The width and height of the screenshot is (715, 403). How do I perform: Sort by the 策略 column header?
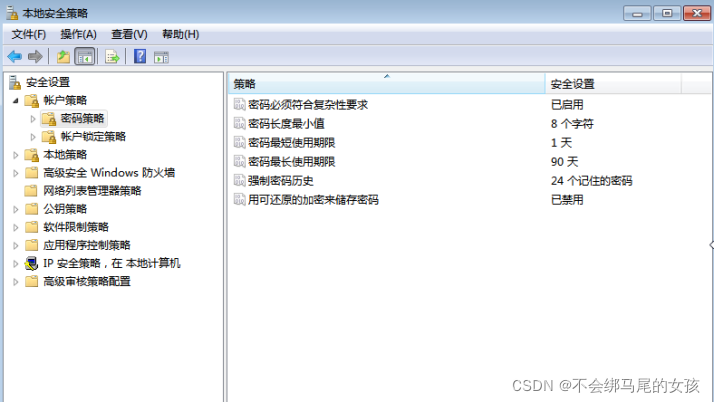coord(386,83)
